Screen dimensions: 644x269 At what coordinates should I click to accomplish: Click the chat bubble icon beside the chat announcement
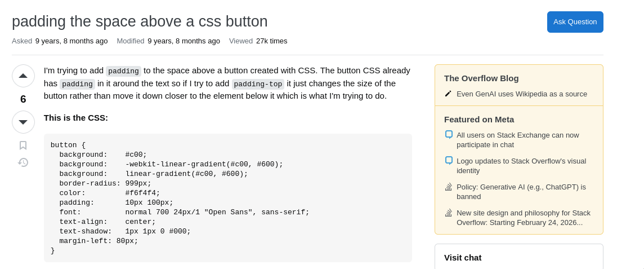pyautogui.click(x=449, y=134)
